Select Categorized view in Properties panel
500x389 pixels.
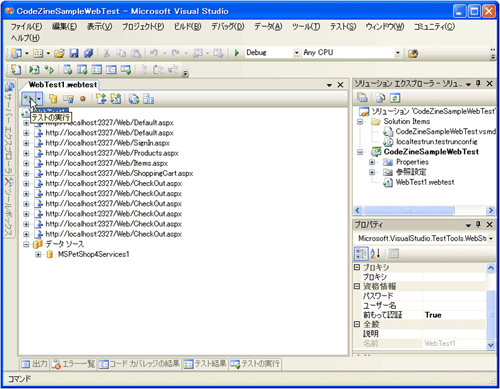361,254
